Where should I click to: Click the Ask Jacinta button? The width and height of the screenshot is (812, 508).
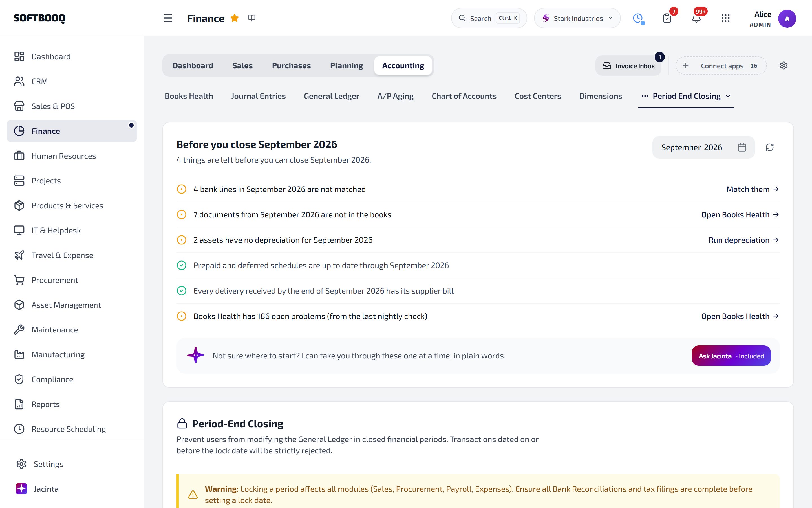[x=731, y=356]
